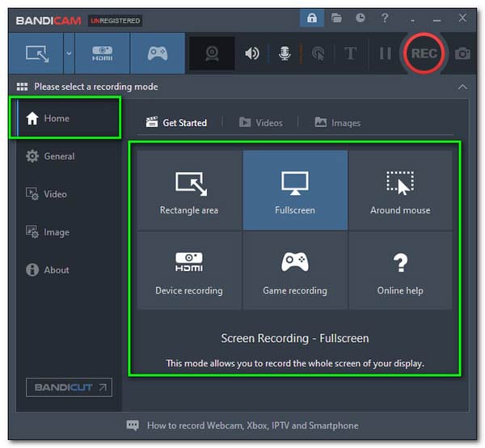Screen dimensions: 485x448
Task: Open the Online help tile
Action: [400, 271]
